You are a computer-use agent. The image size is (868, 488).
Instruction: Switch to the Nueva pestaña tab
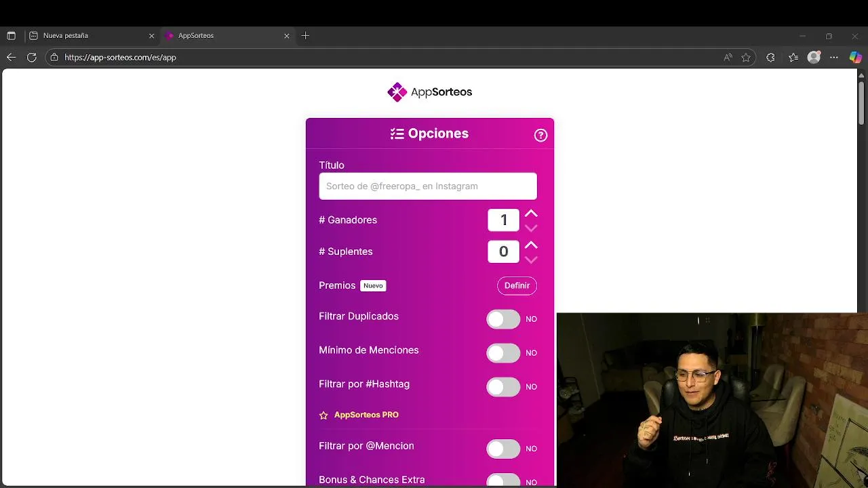pyautogui.click(x=92, y=36)
